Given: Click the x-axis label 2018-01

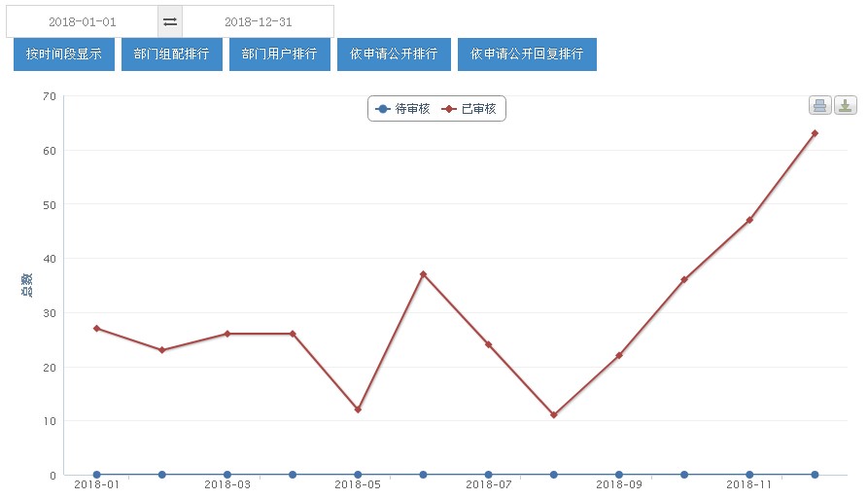Looking at the screenshot, I should 97,484.
